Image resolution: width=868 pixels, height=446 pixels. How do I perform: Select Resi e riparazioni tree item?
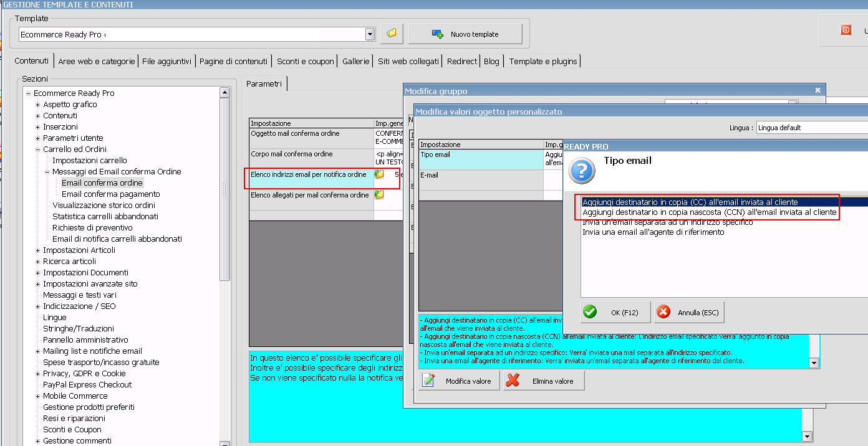pyautogui.click(x=74, y=418)
